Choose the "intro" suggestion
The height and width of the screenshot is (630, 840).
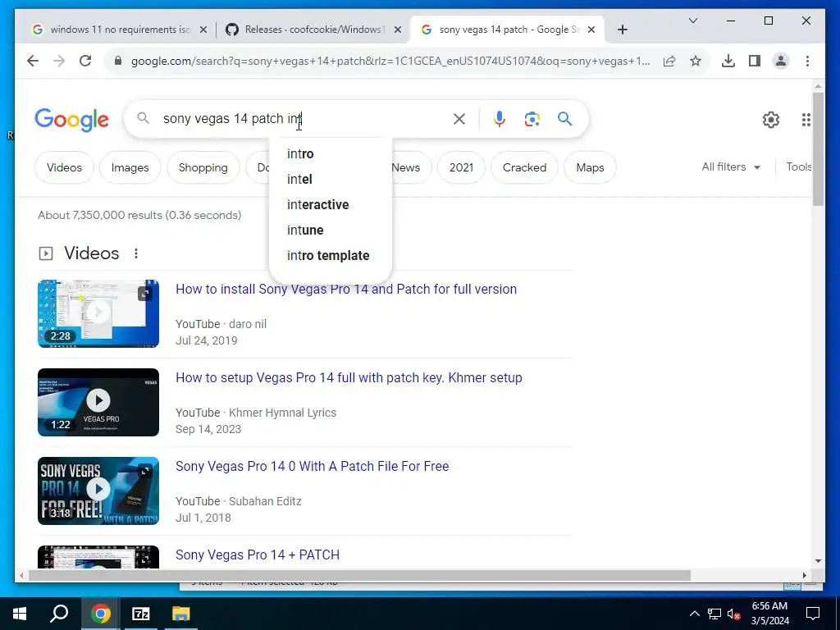(x=331, y=153)
